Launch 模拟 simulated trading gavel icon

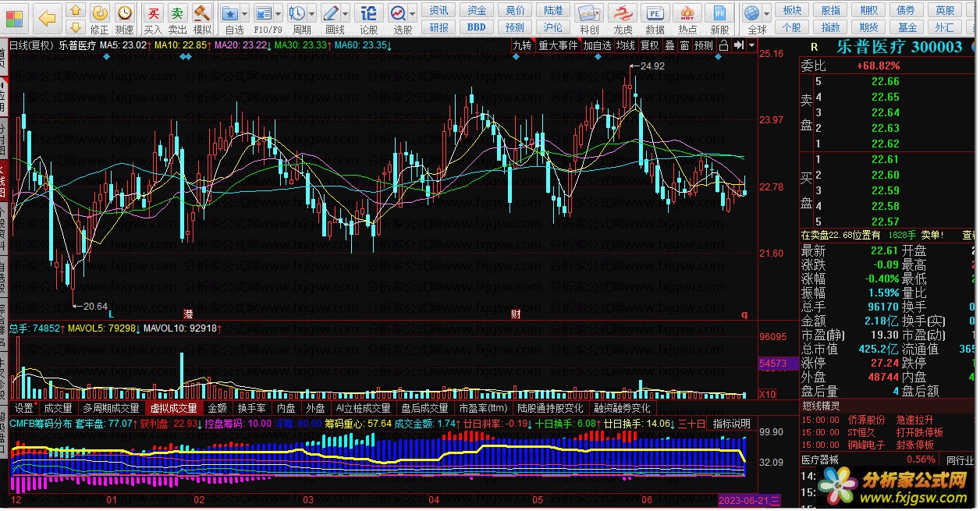coord(202,19)
